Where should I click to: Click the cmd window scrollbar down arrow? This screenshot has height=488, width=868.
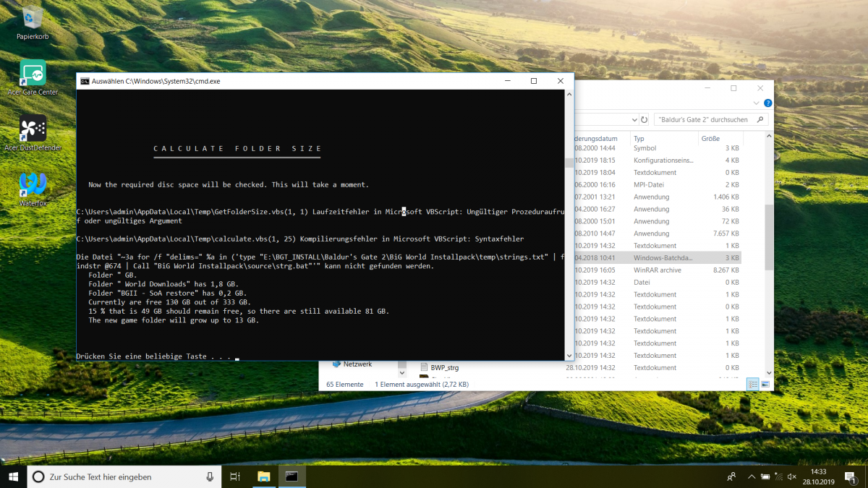pos(569,355)
